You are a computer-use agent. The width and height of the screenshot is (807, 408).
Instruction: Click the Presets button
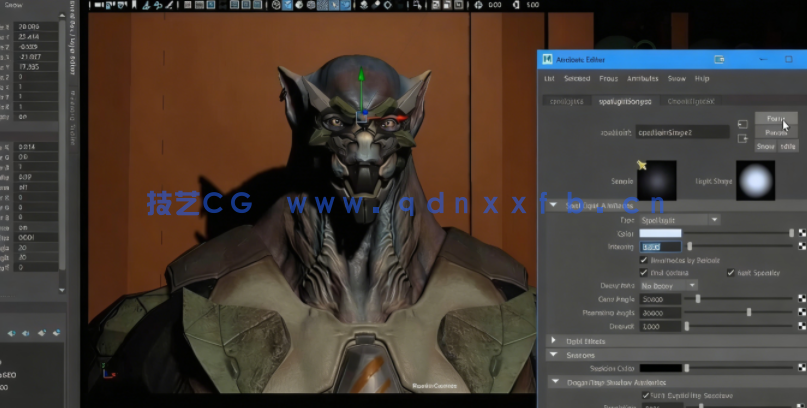tap(776, 132)
